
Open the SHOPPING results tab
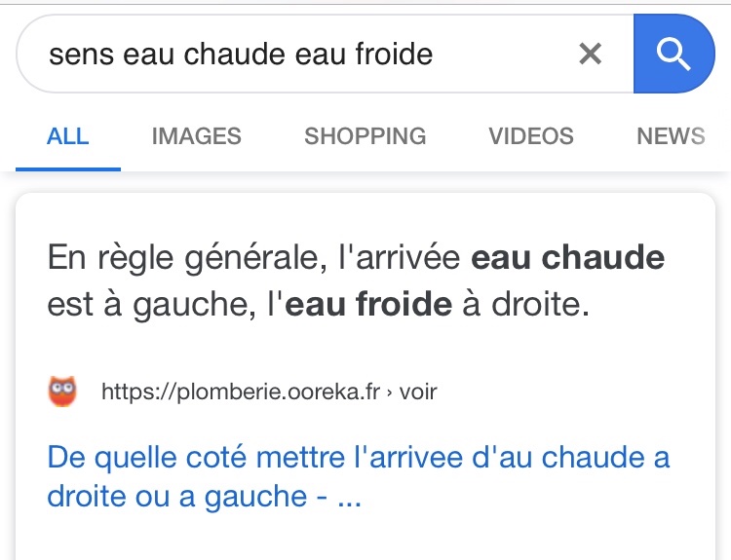click(x=365, y=136)
